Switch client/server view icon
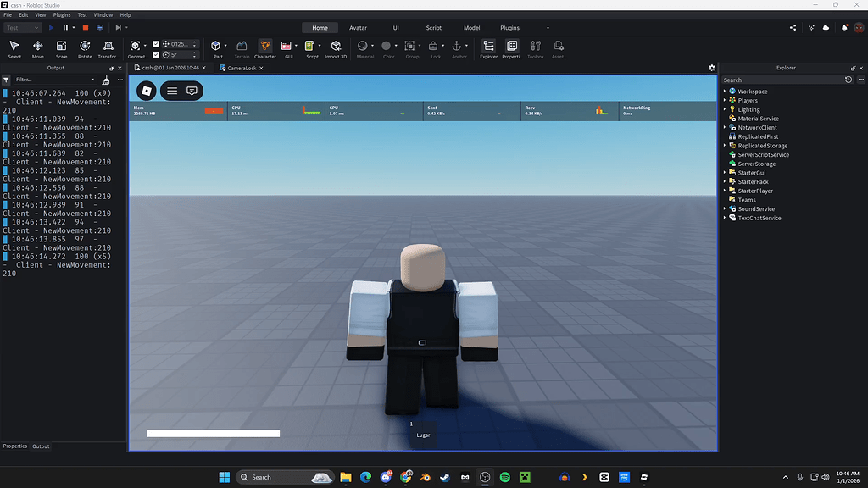Viewport: 868px width, 488px height. tap(100, 28)
